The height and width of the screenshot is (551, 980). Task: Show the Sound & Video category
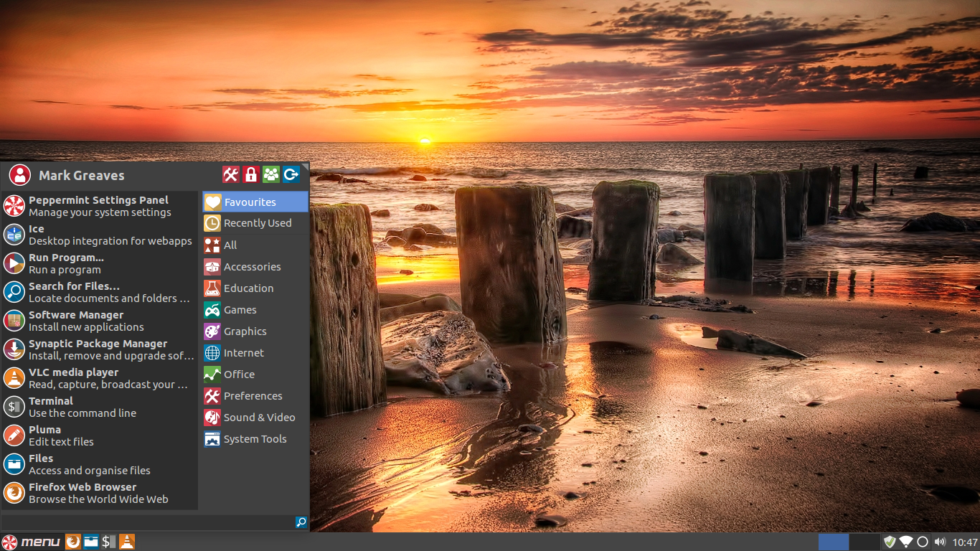[x=255, y=417]
